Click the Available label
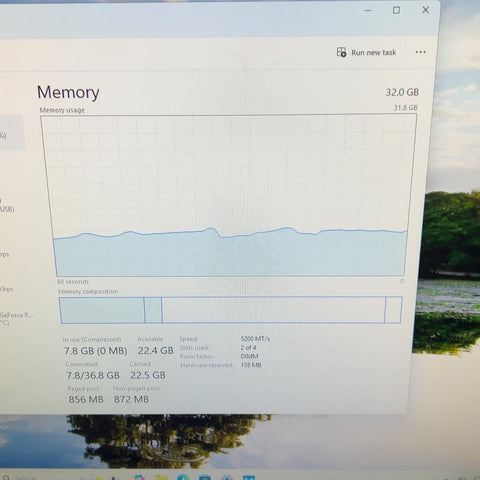Image resolution: width=480 pixels, height=480 pixels. point(150,339)
